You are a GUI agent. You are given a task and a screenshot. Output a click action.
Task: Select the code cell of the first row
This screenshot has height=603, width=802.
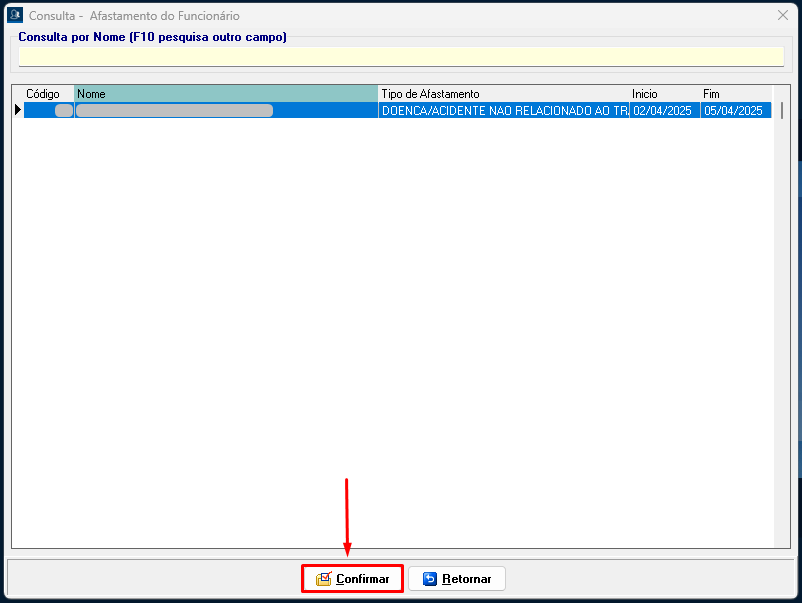click(48, 111)
